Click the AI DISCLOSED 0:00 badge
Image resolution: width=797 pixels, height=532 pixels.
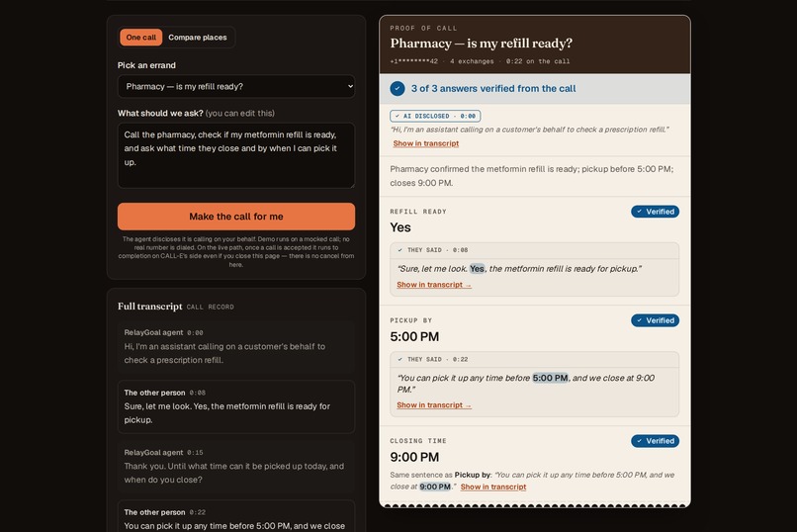[436, 116]
